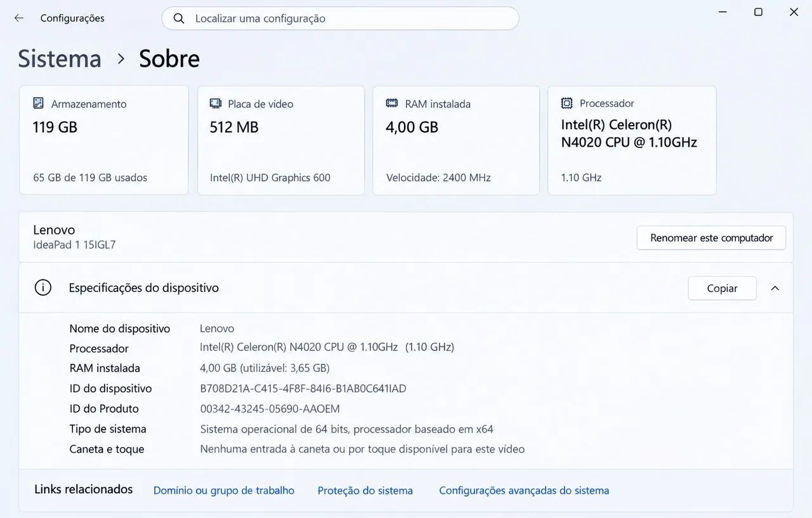The width and height of the screenshot is (812, 518).
Task: Open the RAM instalada 4,00 GB card
Action: (456, 140)
